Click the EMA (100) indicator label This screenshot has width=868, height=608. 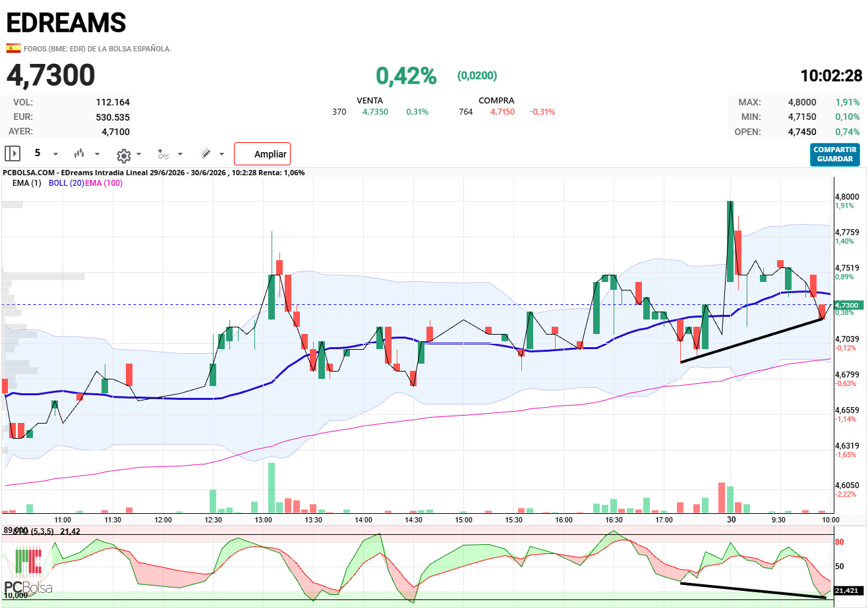click(104, 183)
